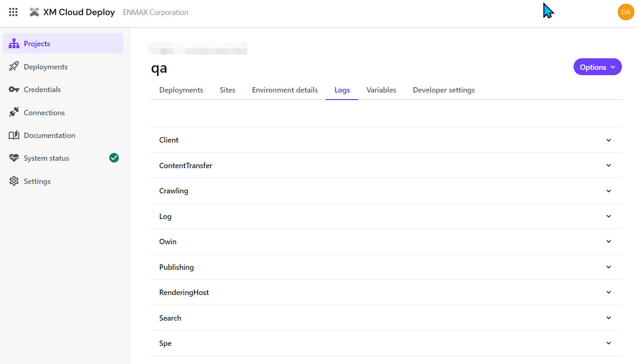
Task: Expand the Publishing log section
Action: pyautogui.click(x=608, y=267)
